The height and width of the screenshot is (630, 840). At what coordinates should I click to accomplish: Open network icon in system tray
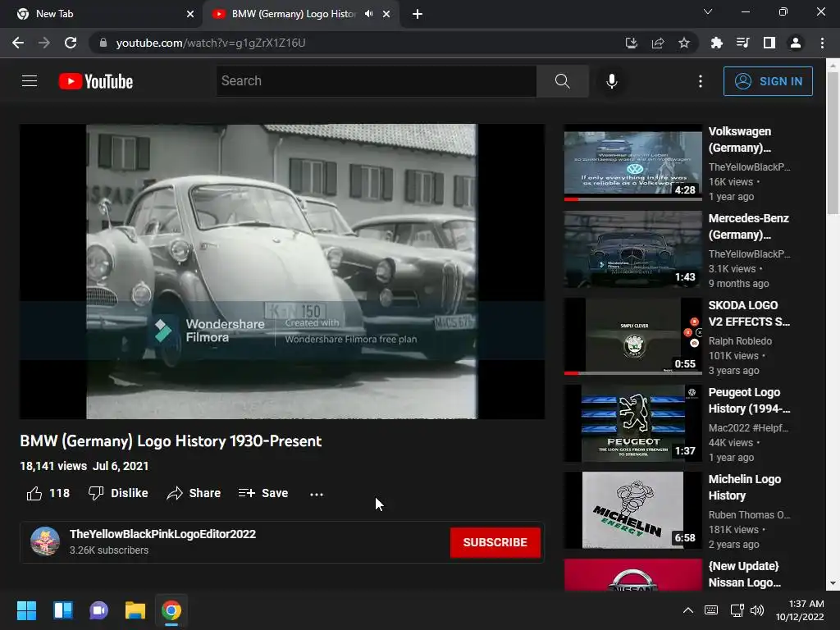pos(737,610)
